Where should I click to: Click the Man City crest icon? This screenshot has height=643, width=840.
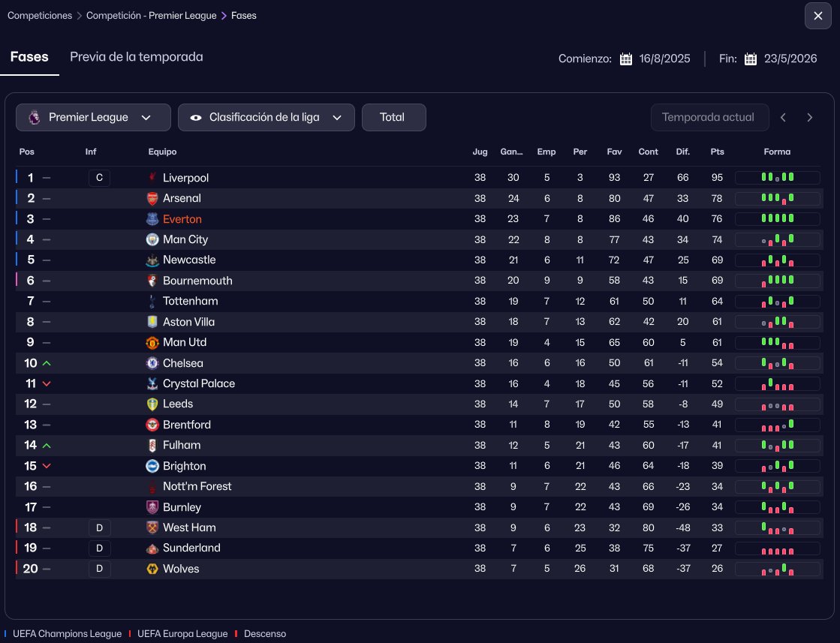click(x=152, y=239)
